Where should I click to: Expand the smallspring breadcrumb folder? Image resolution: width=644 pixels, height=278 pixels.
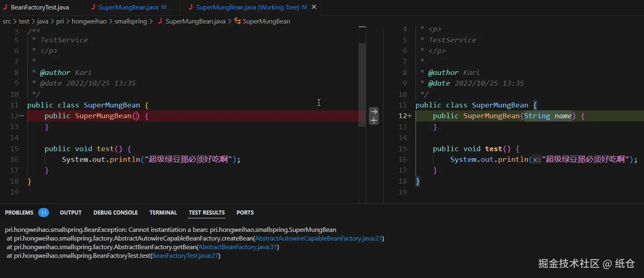[131, 21]
